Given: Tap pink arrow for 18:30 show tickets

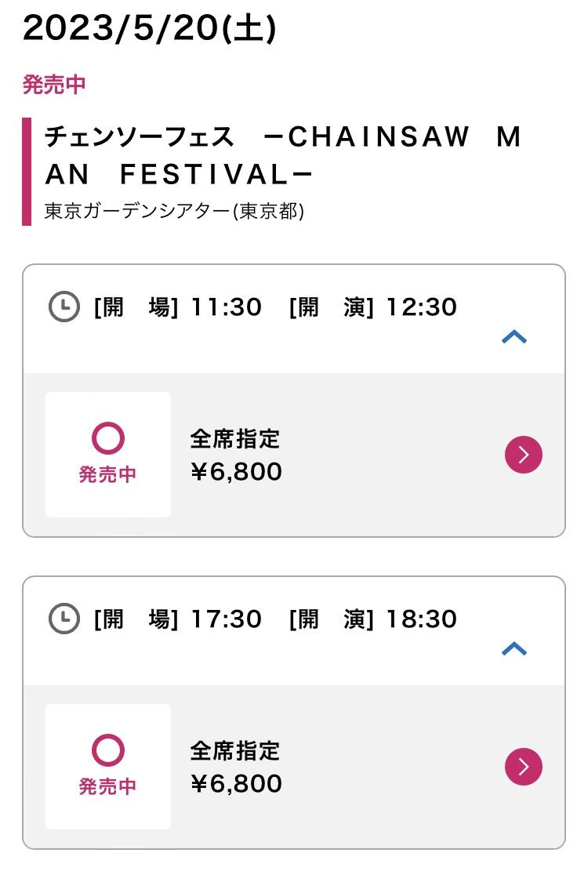Looking at the screenshot, I should 524,767.
